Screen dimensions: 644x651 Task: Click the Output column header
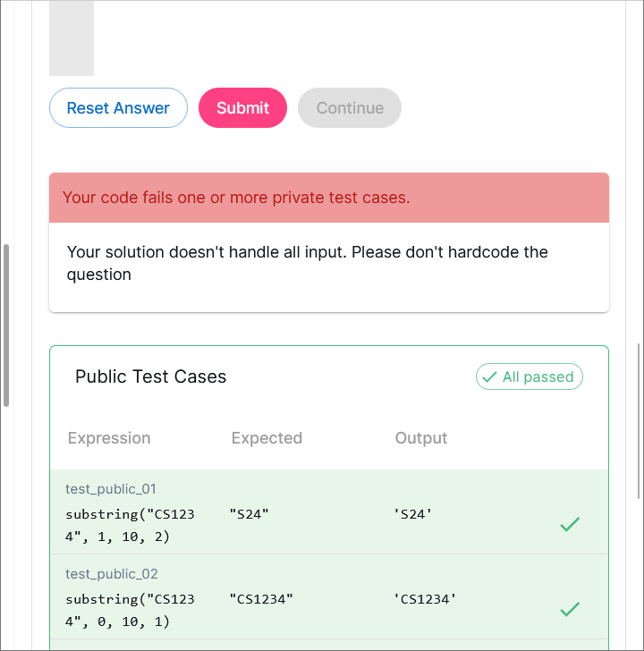(421, 438)
